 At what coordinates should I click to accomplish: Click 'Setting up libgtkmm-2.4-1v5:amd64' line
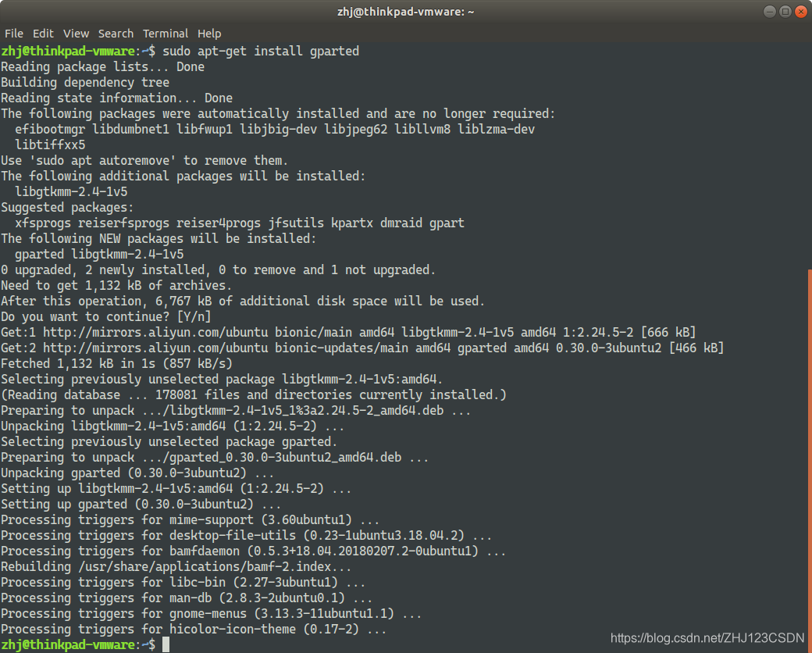coord(176,488)
